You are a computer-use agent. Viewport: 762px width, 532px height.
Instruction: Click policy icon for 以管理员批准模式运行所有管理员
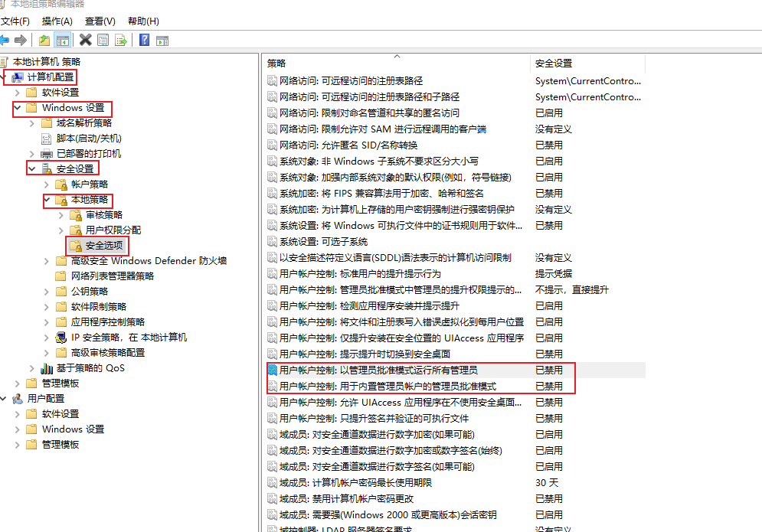(x=272, y=370)
